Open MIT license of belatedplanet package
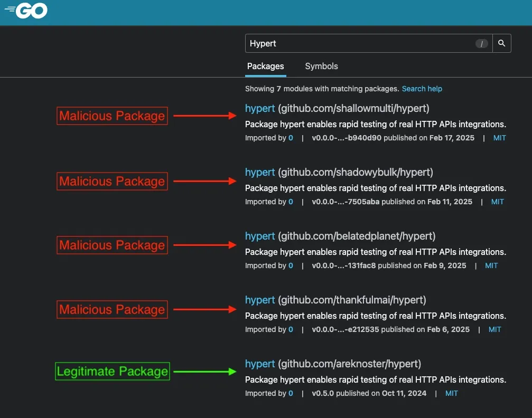Screen dimensions: 532x418 tap(491, 266)
